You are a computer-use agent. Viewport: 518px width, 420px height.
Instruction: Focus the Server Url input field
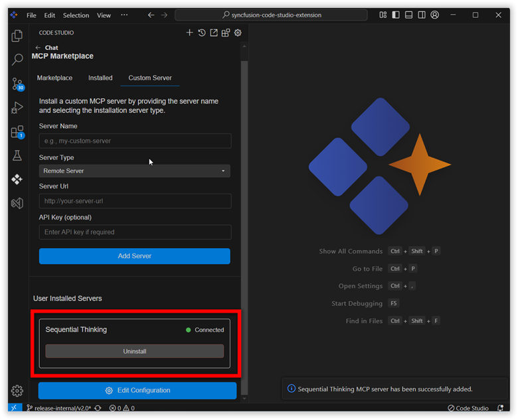pyautogui.click(x=135, y=201)
